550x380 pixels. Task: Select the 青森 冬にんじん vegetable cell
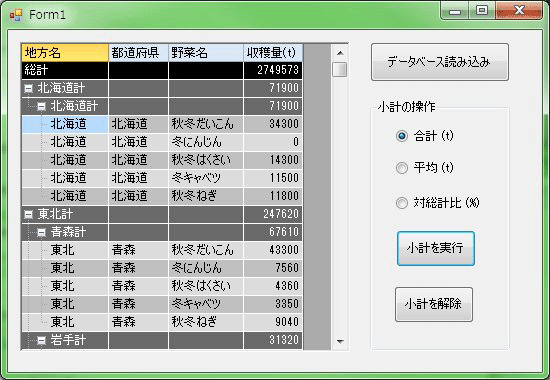click(206, 268)
